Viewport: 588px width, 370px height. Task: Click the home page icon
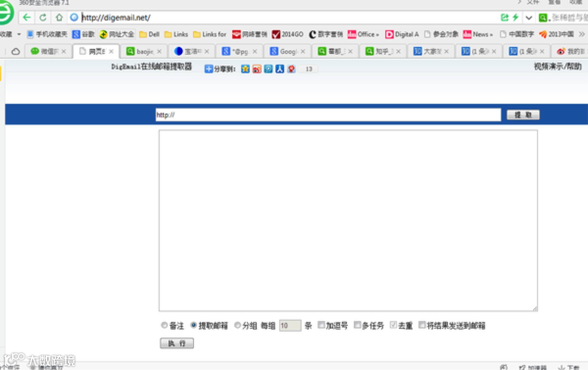pos(59,18)
